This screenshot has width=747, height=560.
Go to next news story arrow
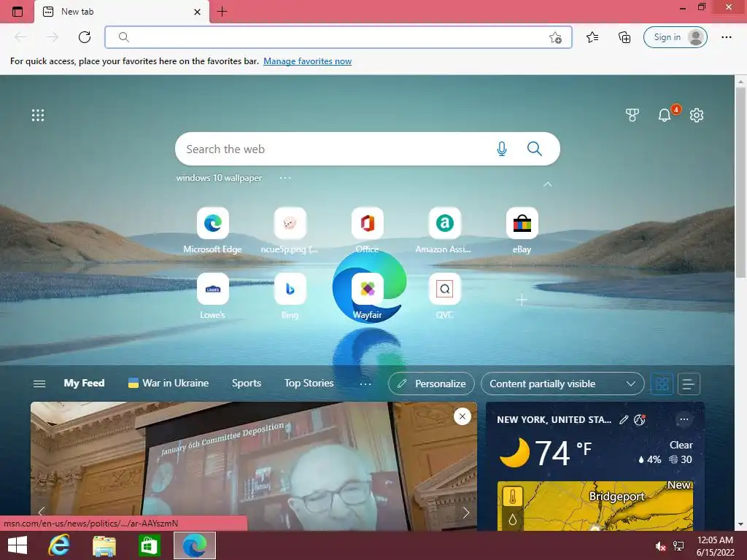pos(466,513)
